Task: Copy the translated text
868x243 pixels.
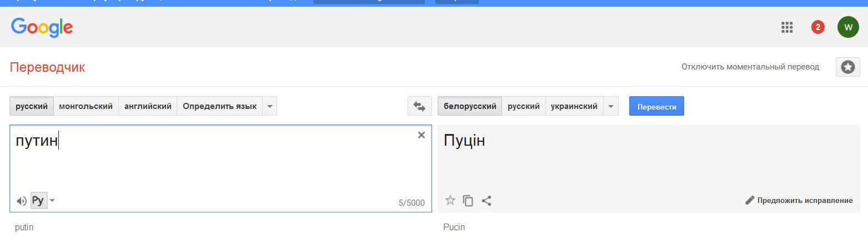Action: click(468, 201)
